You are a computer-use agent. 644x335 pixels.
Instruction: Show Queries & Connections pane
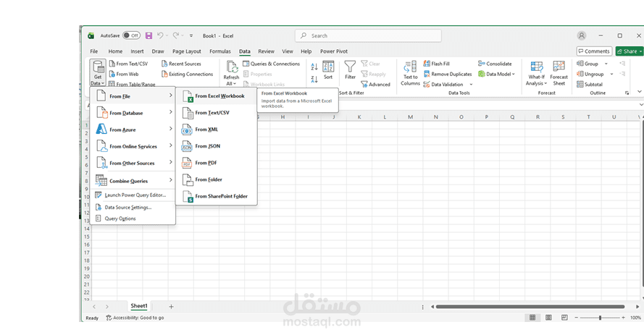(x=272, y=64)
